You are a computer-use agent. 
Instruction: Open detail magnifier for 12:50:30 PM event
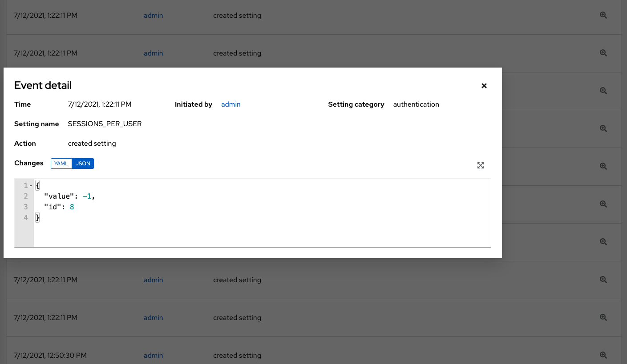coord(603,355)
